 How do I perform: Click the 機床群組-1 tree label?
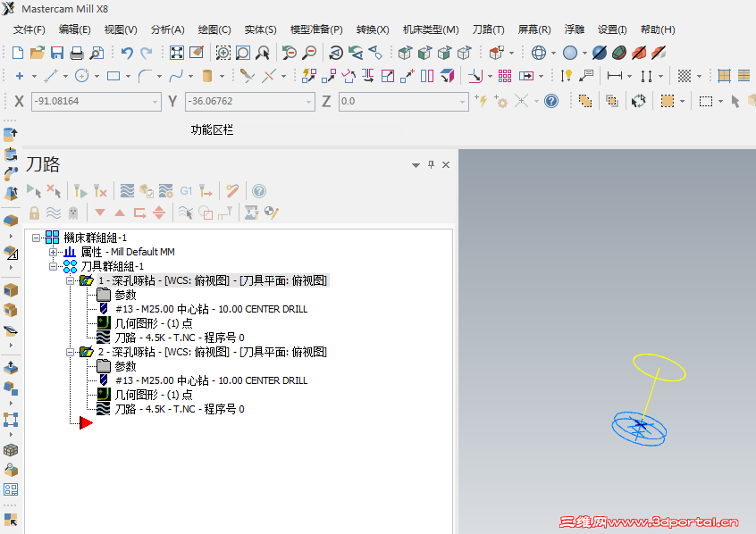95,238
